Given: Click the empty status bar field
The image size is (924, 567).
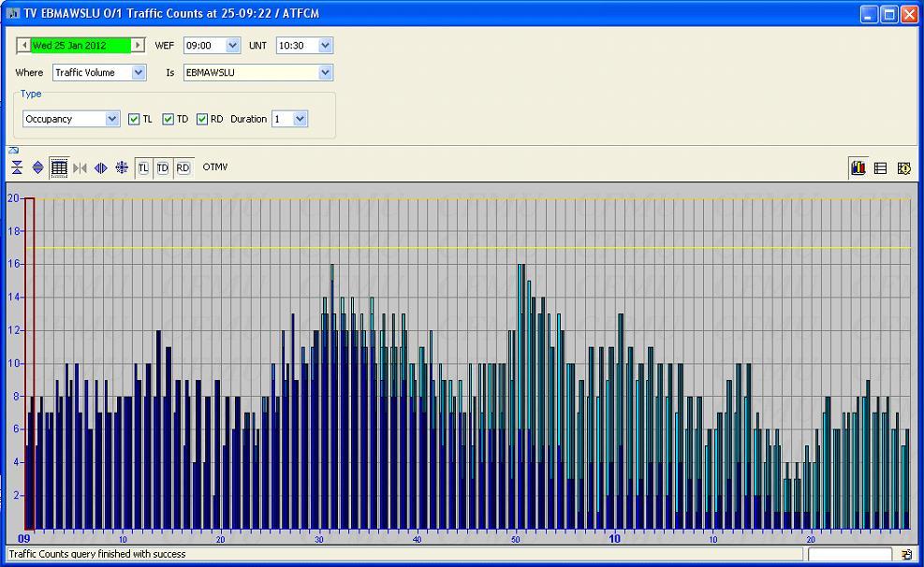Looking at the screenshot, I should [x=850, y=554].
